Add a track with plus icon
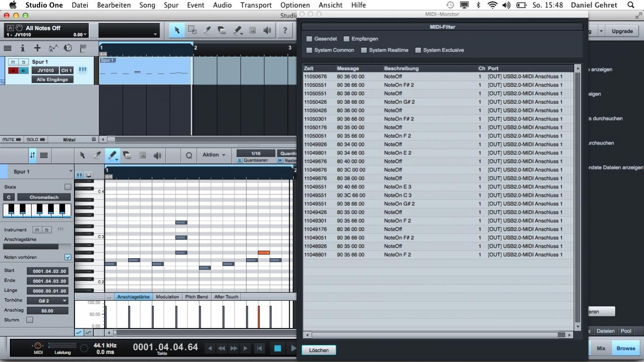 (x=37, y=48)
